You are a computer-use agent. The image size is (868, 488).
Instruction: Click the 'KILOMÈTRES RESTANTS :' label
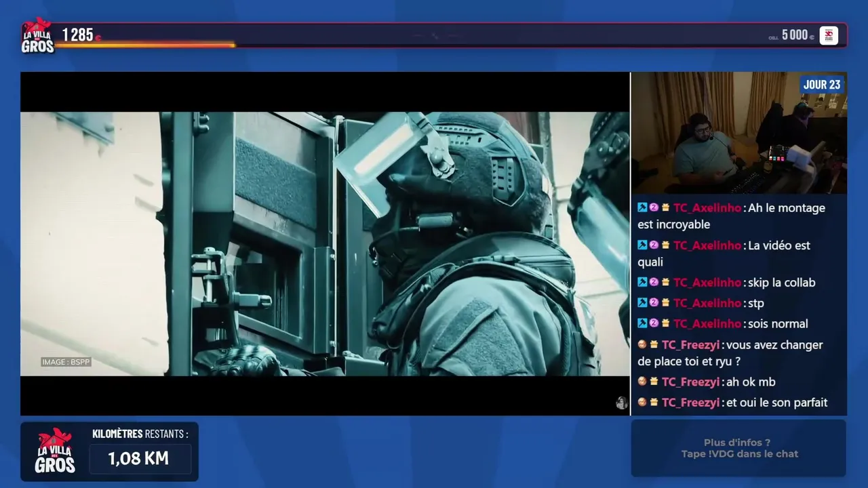coord(140,434)
